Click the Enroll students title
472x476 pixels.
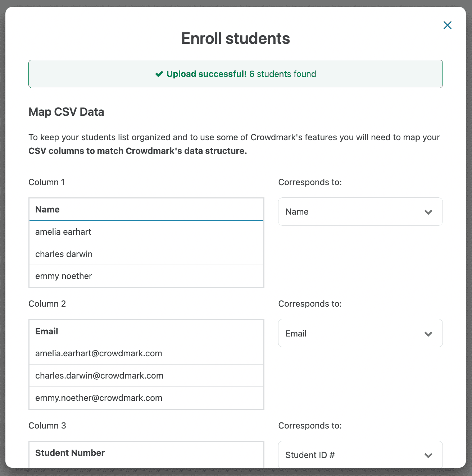236,38
